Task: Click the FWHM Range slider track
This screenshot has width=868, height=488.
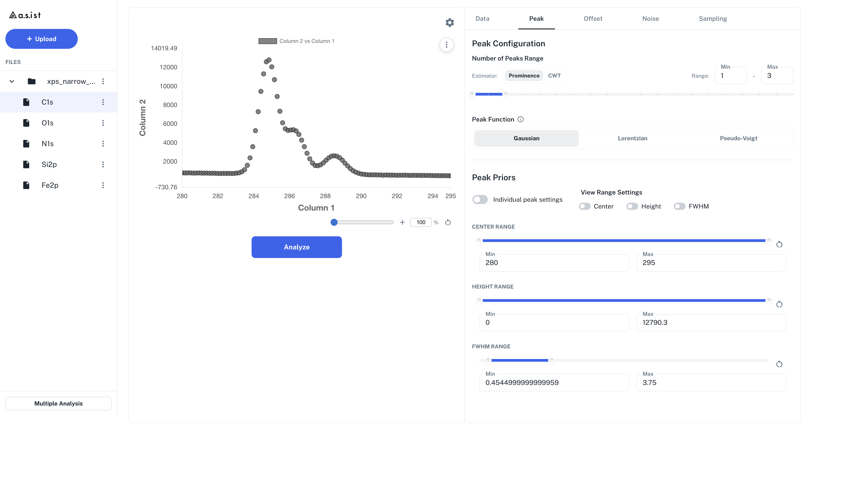Action: (x=624, y=360)
